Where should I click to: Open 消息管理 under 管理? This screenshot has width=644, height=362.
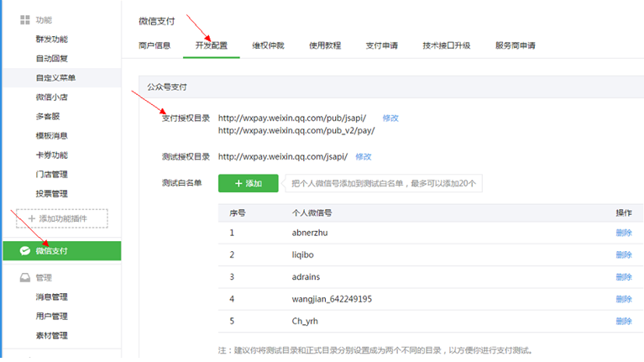52,296
